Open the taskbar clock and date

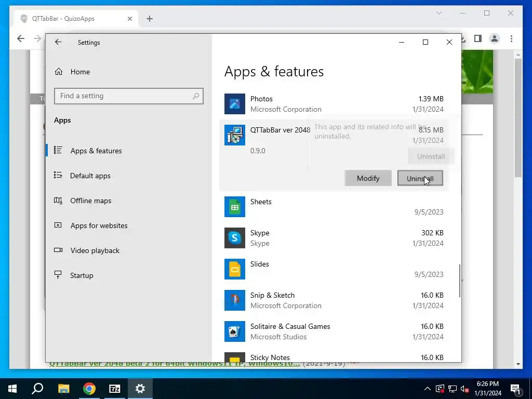pos(487,389)
